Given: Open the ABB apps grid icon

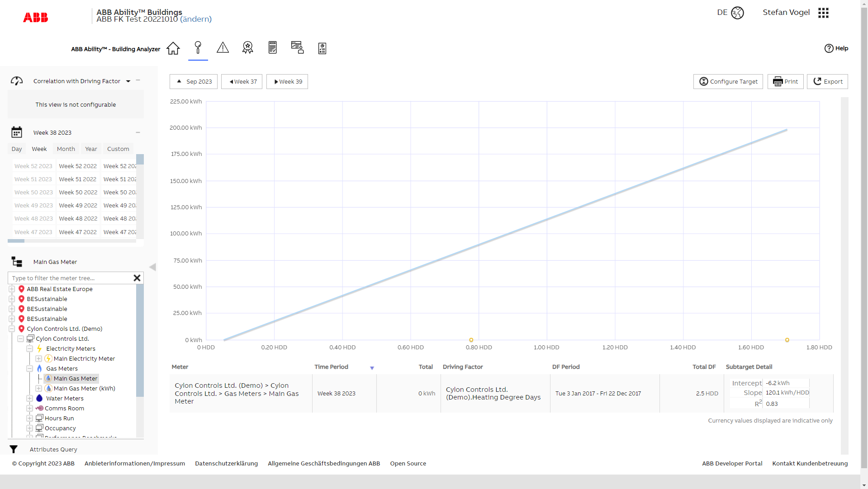Looking at the screenshot, I should point(823,13).
